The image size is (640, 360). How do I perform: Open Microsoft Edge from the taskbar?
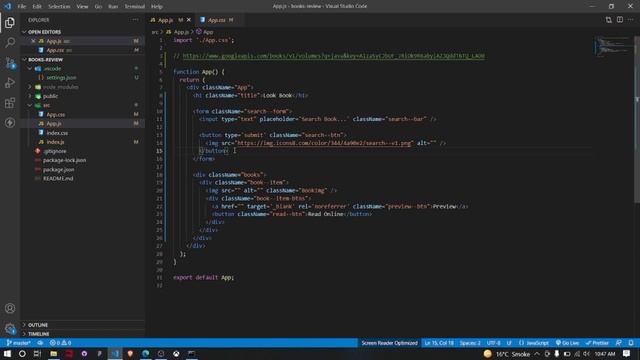[145, 353]
